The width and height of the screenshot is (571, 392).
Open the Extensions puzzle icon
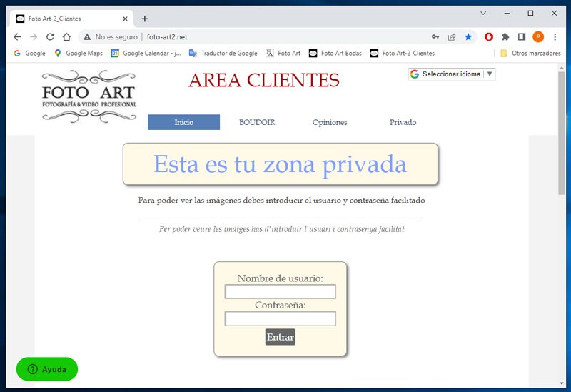[505, 36]
